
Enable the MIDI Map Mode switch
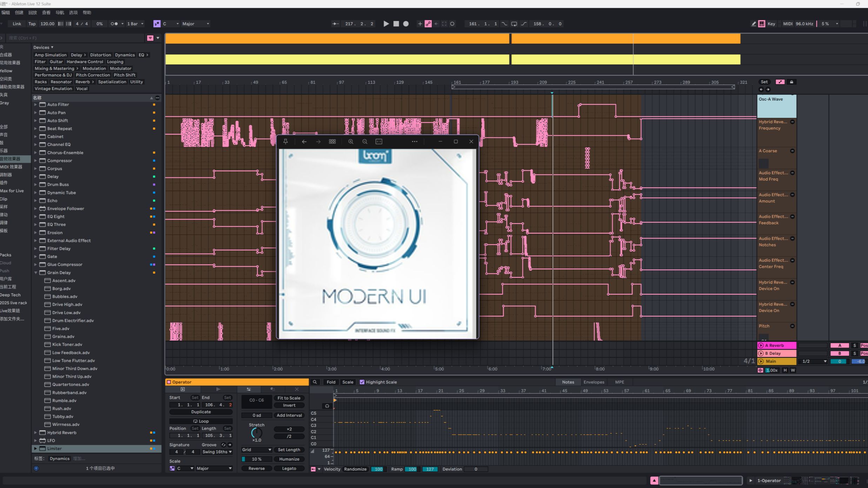[788, 24]
